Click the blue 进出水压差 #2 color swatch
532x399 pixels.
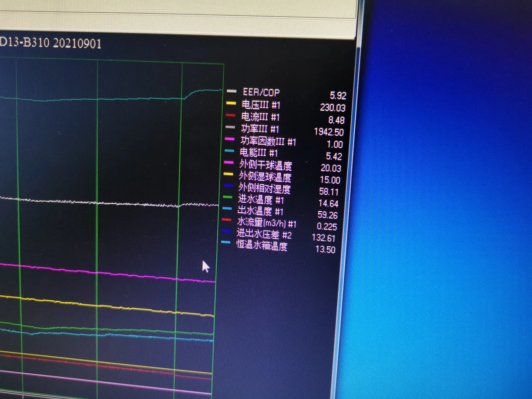(x=226, y=231)
